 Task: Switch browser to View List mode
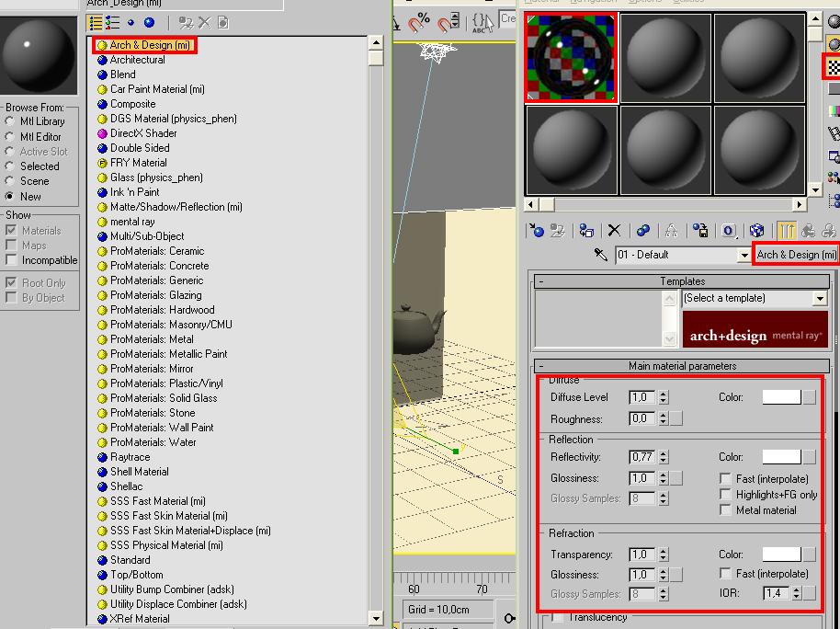point(96,22)
